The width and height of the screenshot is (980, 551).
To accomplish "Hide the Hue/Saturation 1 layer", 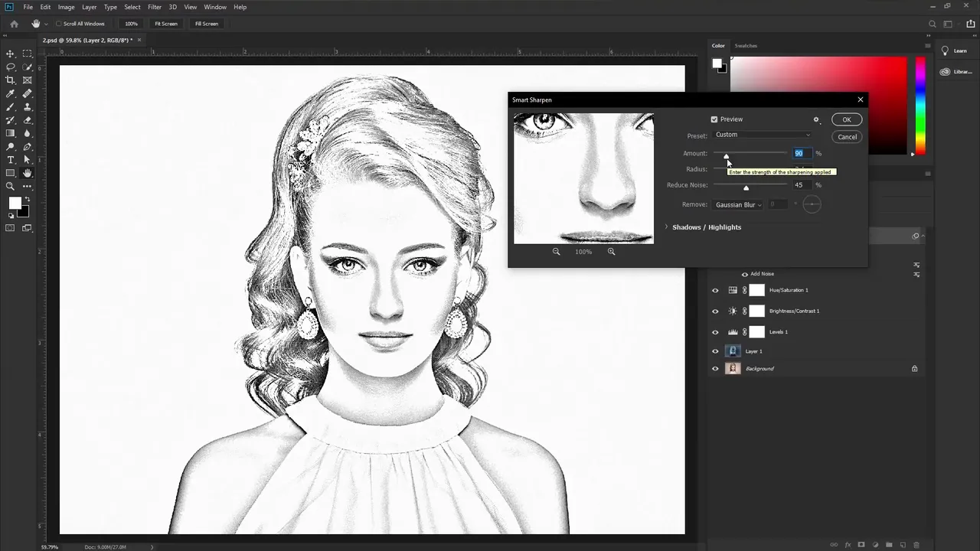I will click(715, 290).
